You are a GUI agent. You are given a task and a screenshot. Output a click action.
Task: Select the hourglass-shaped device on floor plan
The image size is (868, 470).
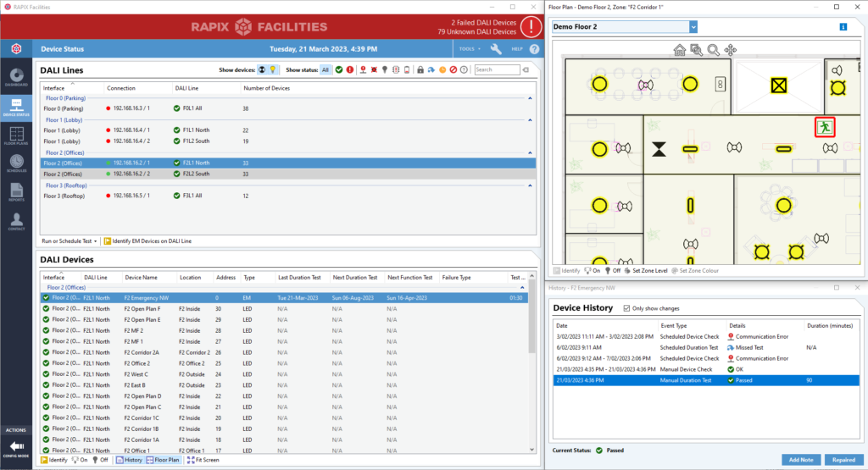click(659, 149)
